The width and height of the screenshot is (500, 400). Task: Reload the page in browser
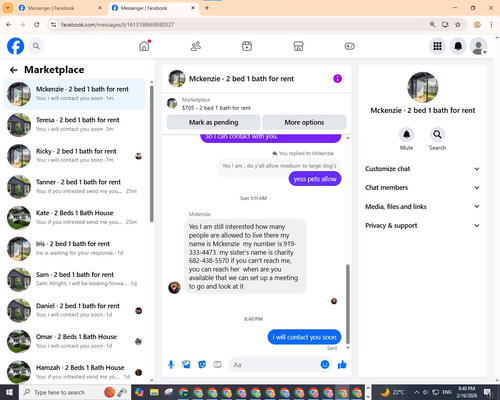click(37, 24)
